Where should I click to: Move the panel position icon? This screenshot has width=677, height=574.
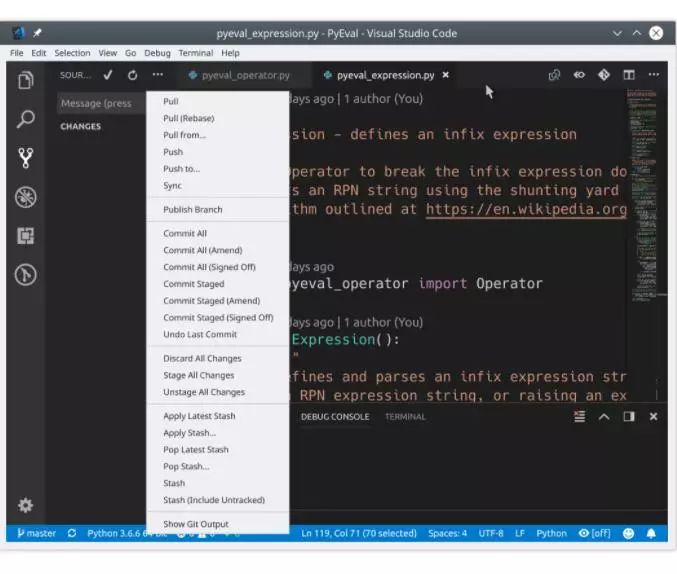[629, 416]
